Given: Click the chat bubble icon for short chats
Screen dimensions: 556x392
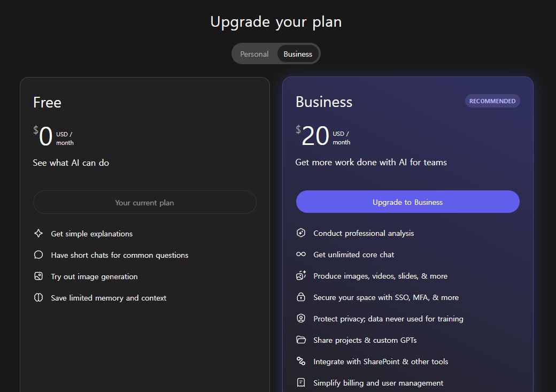Looking at the screenshot, I should point(38,255).
